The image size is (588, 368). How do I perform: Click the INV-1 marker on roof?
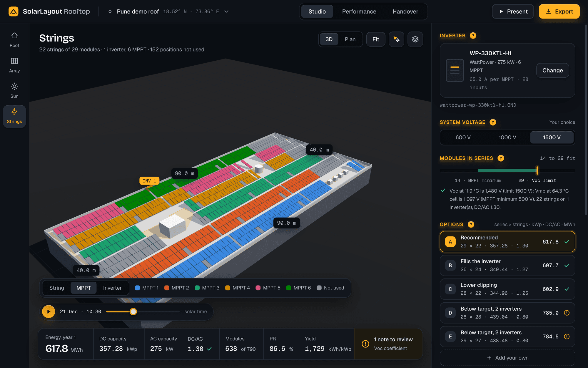pos(149,181)
